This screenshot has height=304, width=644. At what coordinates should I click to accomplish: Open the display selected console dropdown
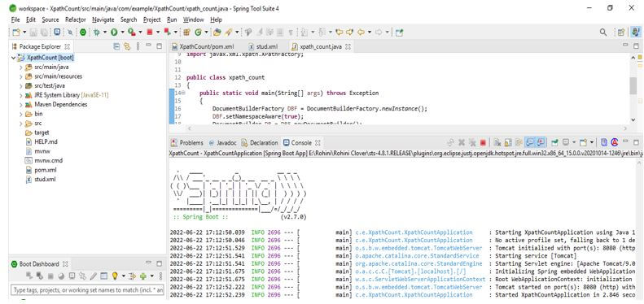pyautogui.click(x=574, y=142)
